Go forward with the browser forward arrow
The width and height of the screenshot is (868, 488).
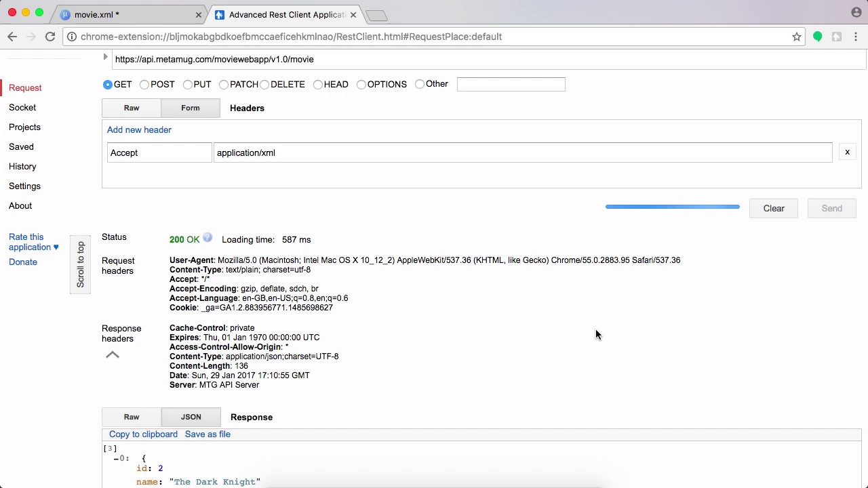pyautogui.click(x=31, y=37)
